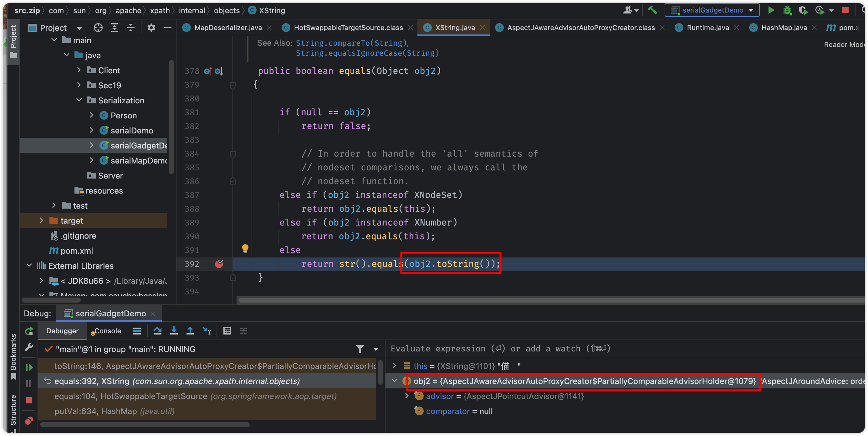The width and height of the screenshot is (868, 436).
Task: Open the Evaluate Expression calculator icon
Action: (227, 331)
